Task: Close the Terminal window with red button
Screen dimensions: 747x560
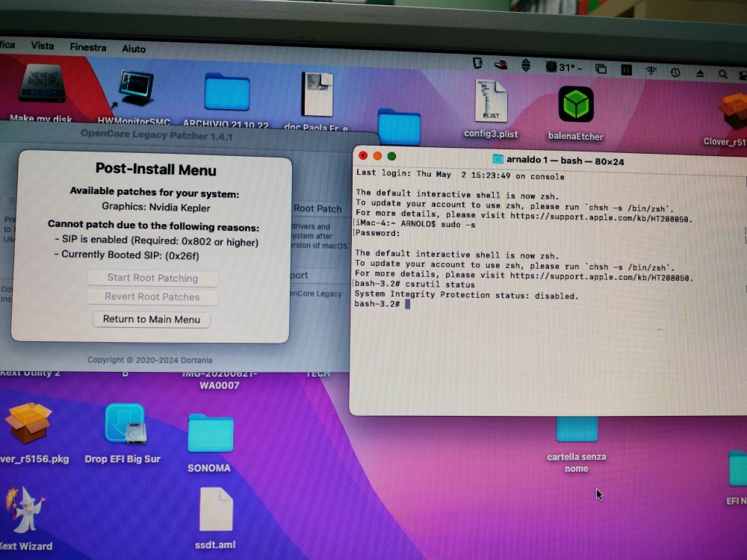Action: [363, 155]
